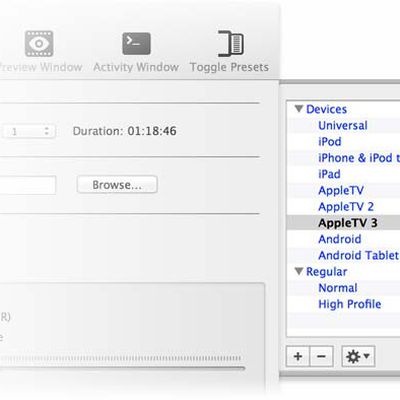Image resolution: width=400 pixels, height=400 pixels.
Task: Click the Browse... button
Action: pyautogui.click(x=117, y=185)
